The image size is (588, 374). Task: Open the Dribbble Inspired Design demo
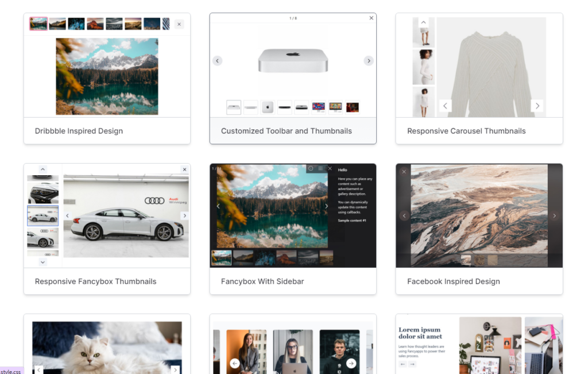tap(79, 131)
